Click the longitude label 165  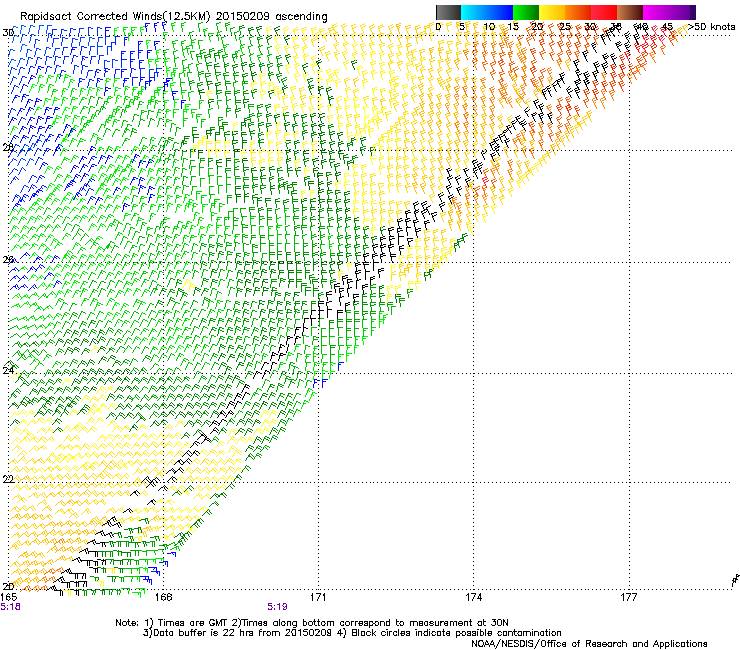coord(8,597)
